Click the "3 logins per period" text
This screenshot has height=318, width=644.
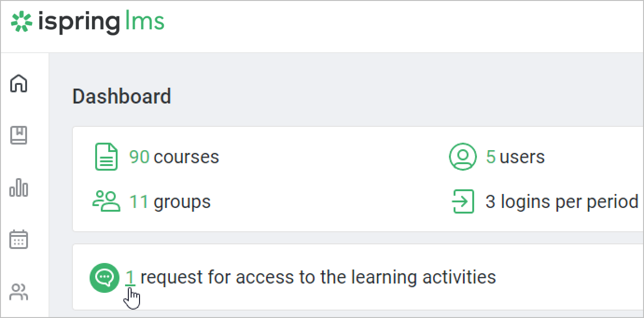(562, 202)
